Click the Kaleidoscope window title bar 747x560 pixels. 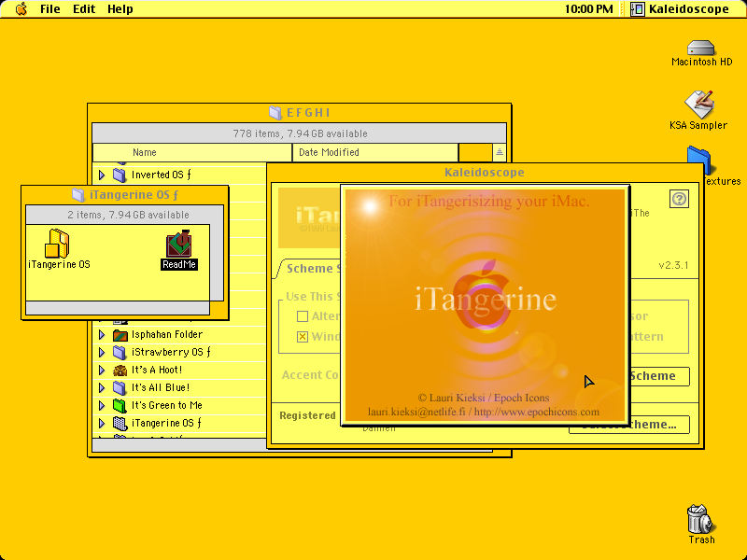click(485, 173)
